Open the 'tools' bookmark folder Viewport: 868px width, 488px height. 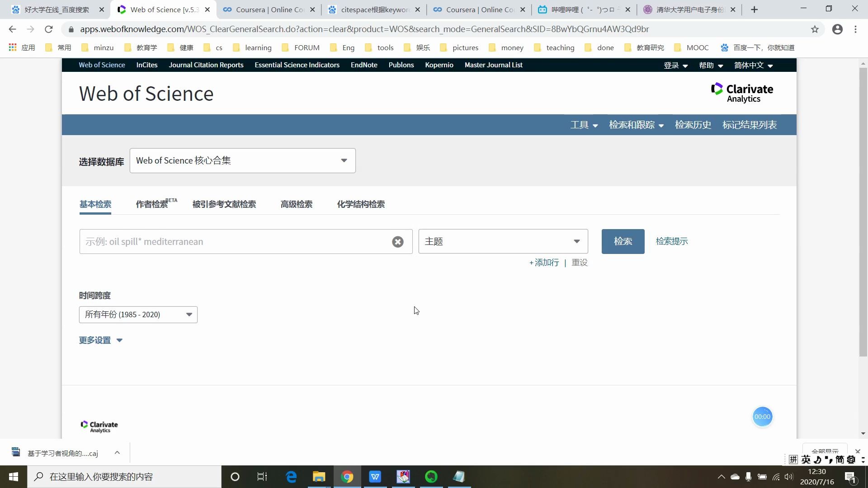point(379,47)
